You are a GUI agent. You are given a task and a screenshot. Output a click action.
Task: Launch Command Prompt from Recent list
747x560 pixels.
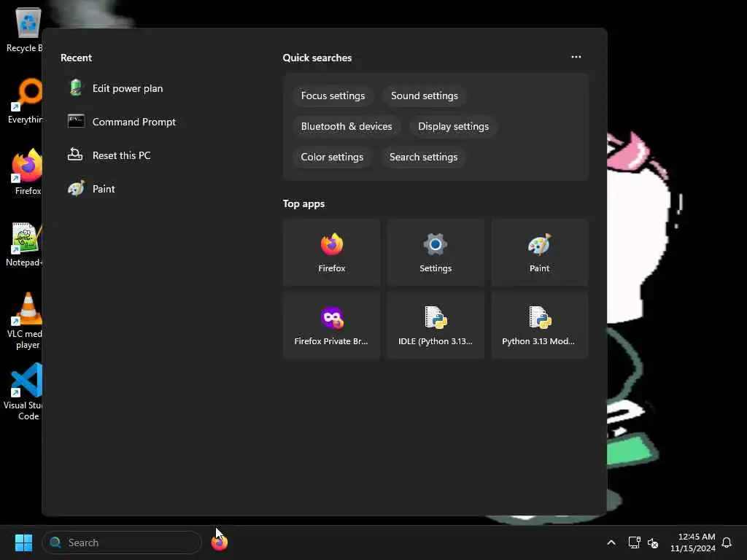coord(122,122)
